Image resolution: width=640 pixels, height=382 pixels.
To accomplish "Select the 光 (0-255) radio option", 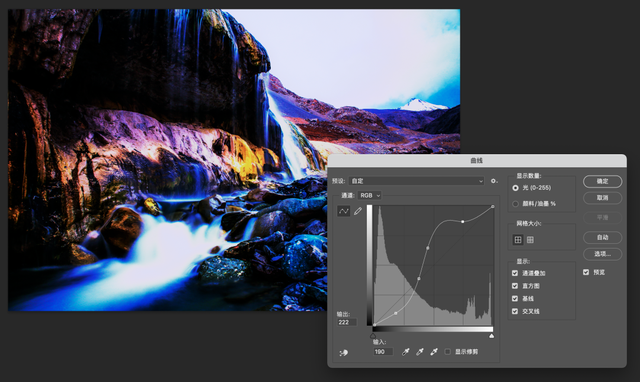I will [x=516, y=188].
